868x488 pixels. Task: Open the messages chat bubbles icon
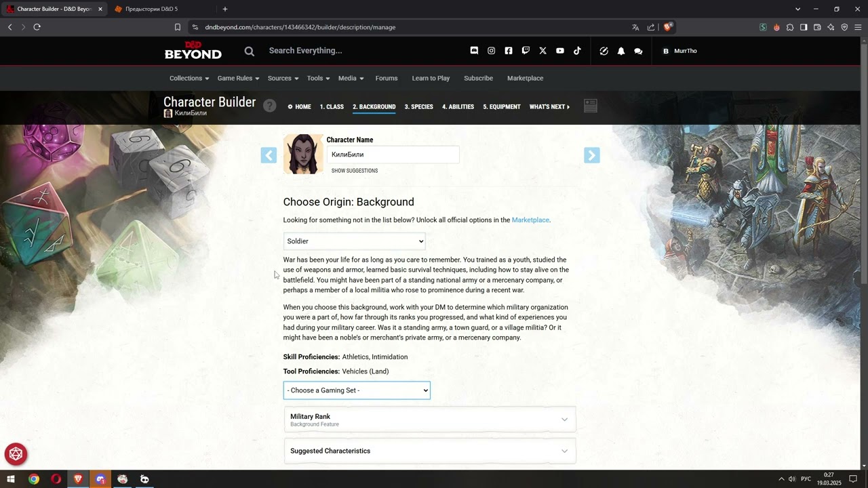(x=638, y=51)
